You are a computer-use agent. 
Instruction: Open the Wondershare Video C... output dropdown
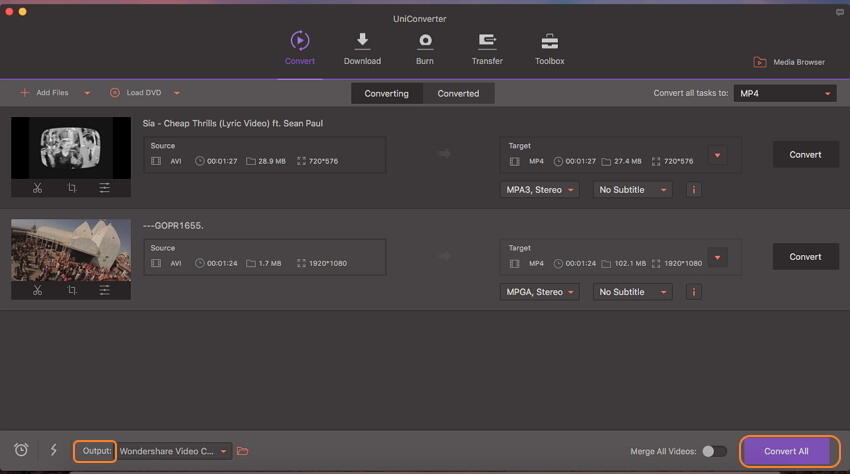[x=175, y=451]
